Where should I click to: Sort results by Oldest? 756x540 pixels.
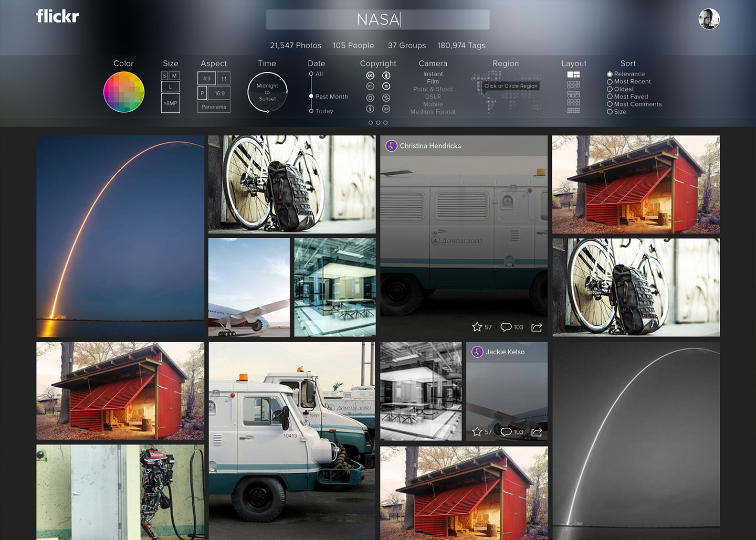621,89
